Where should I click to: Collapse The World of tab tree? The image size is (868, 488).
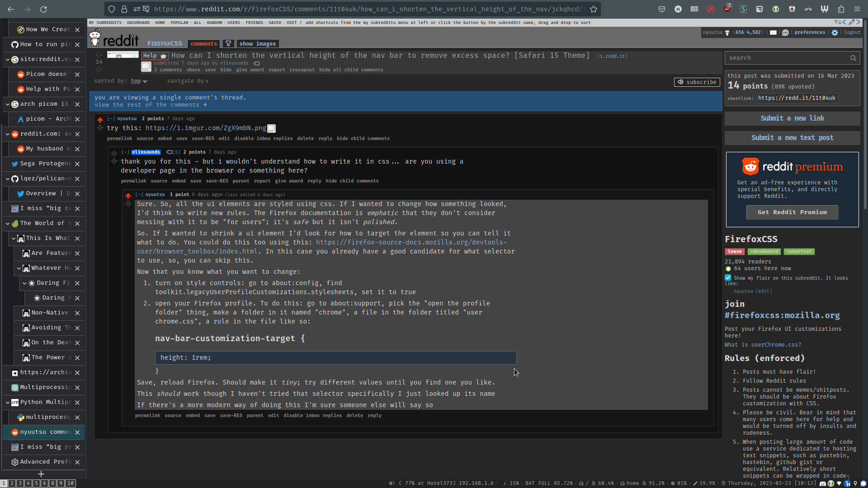[x=8, y=223]
